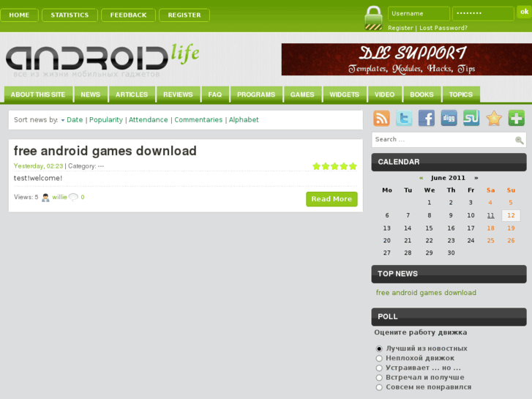This screenshot has width=532, height=399.
Task: Go to next month in calendar
Action: 476,178
